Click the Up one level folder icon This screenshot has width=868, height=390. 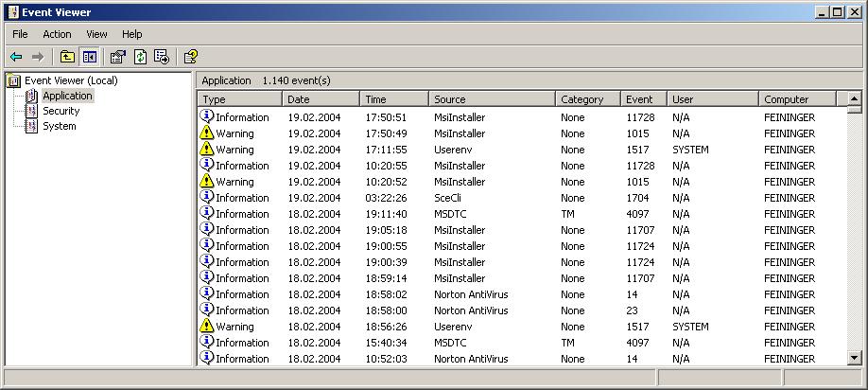(67, 57)
